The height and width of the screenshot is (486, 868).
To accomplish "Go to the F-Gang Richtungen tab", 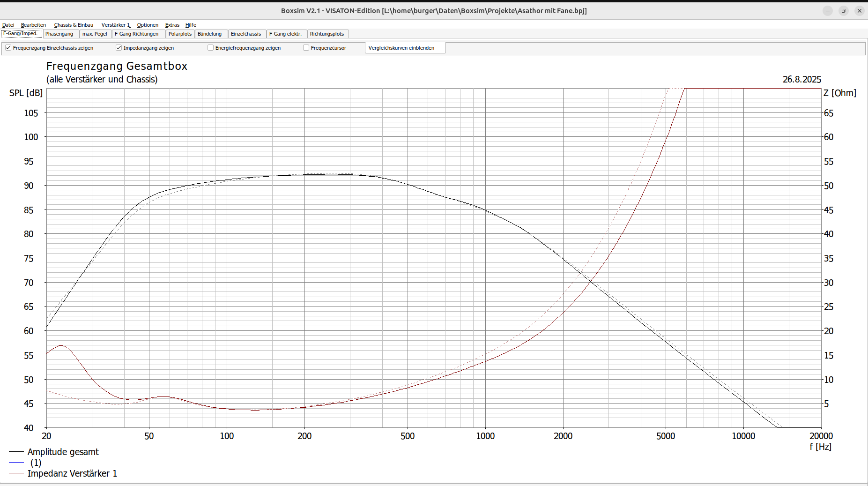I will click(x=137, y=34).
